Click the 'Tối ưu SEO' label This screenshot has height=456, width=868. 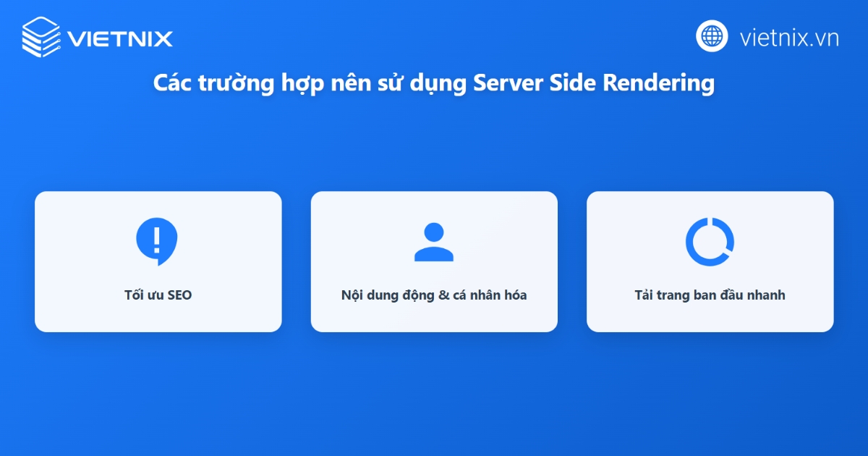pyautogui.click(x=158, y=295)
